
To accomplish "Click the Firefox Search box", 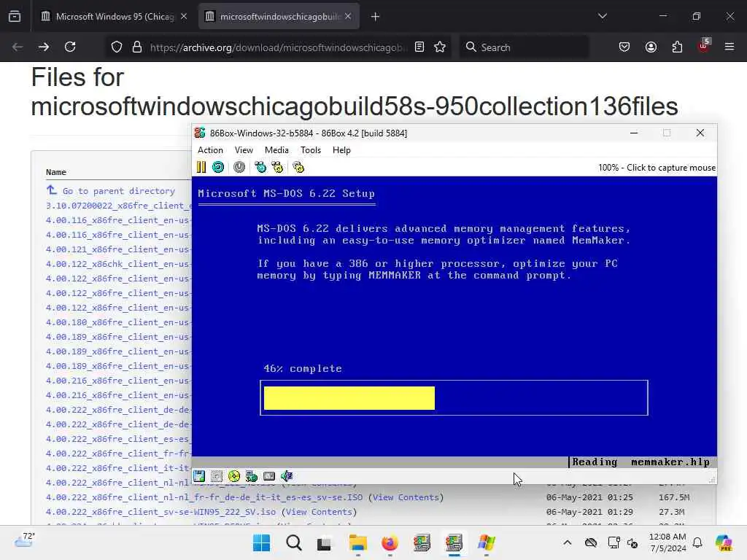I will [524, 47].
